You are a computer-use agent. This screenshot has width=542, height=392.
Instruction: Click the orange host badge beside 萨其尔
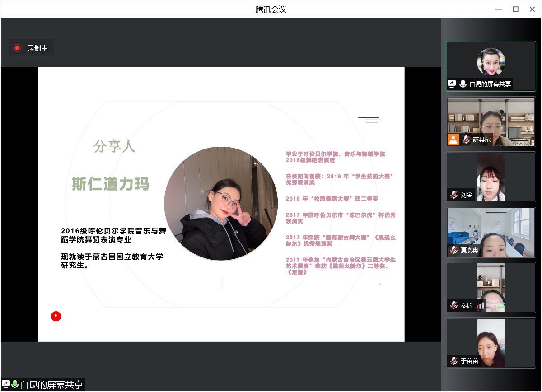pos(453,140)
